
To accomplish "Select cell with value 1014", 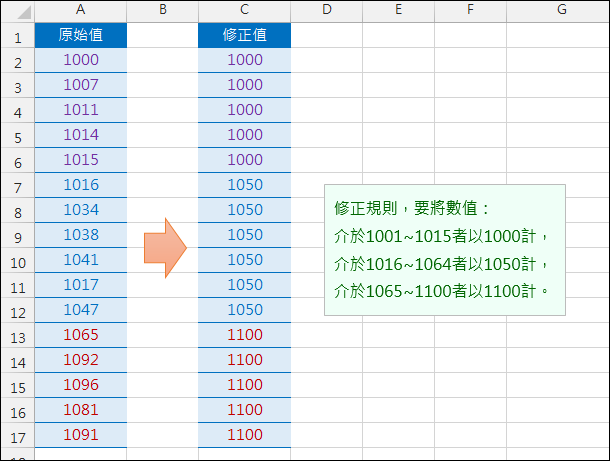I will pos(81,135).
